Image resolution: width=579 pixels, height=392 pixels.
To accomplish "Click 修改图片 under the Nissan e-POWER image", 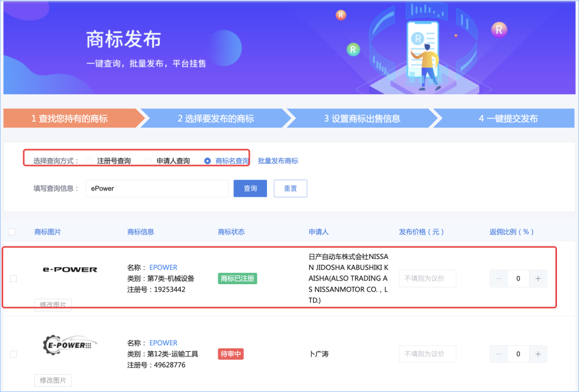I will (x=53, y=305).
